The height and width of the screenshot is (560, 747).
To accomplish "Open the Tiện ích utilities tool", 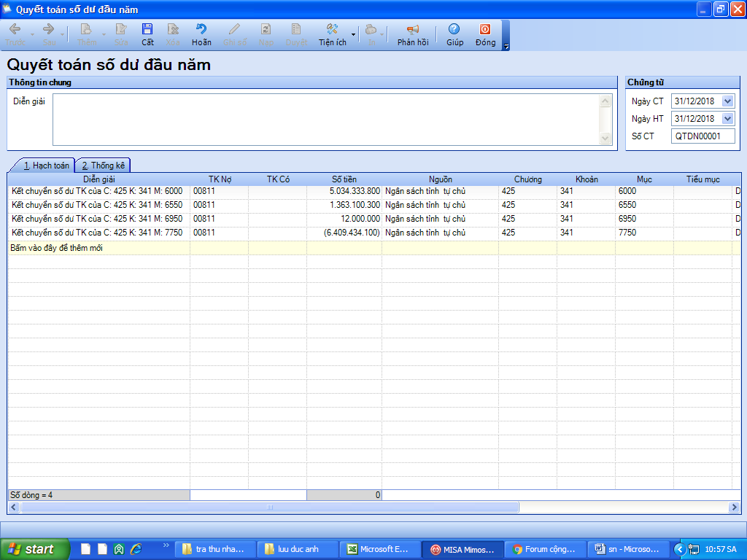I will [332, 34].
